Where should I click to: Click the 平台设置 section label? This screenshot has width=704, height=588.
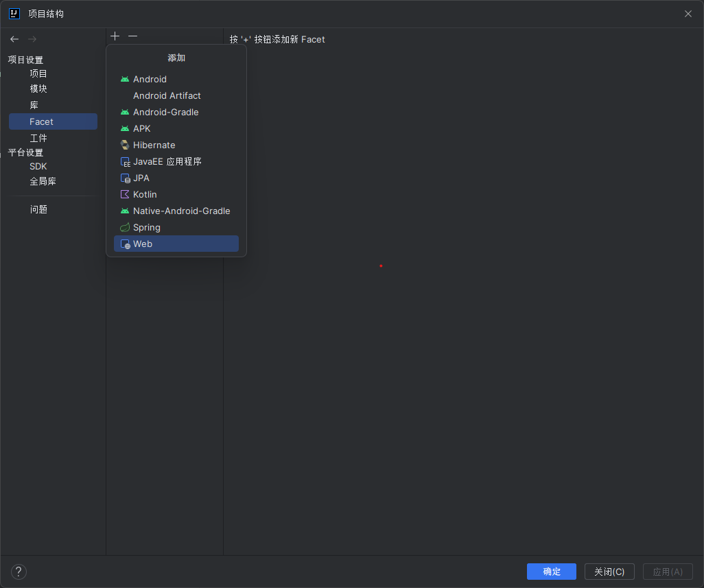coord(25,152)
